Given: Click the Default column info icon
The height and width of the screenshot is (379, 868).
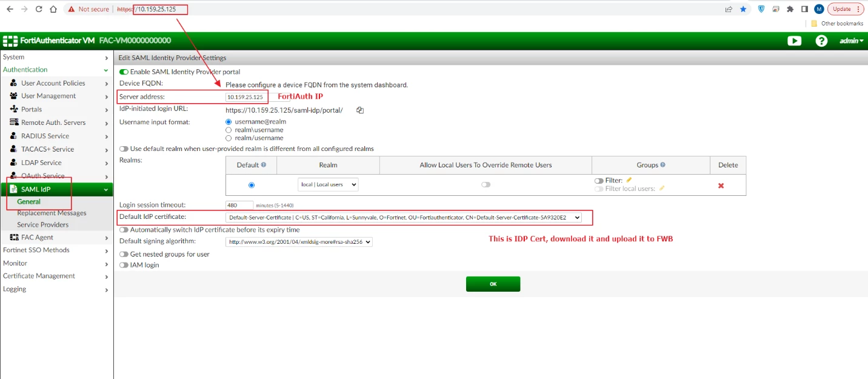Looking at the screenshot, I should [x=264, y=165].
